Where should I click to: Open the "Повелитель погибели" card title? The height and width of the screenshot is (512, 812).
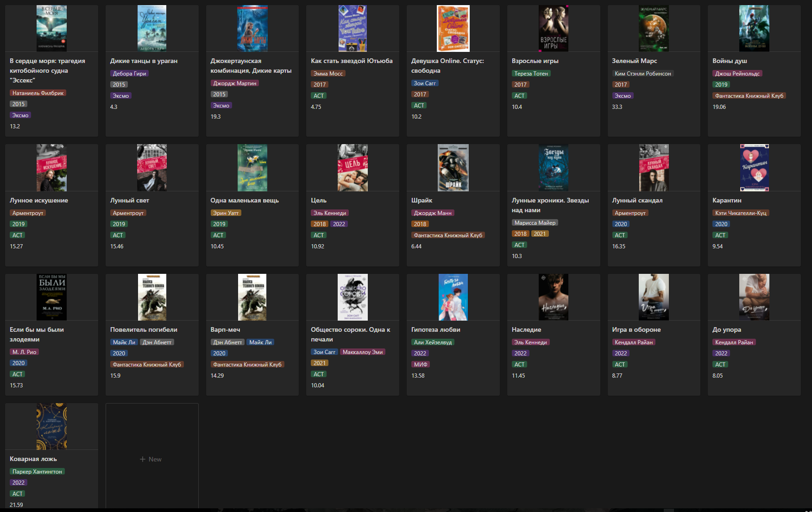(x=144, y=329)
